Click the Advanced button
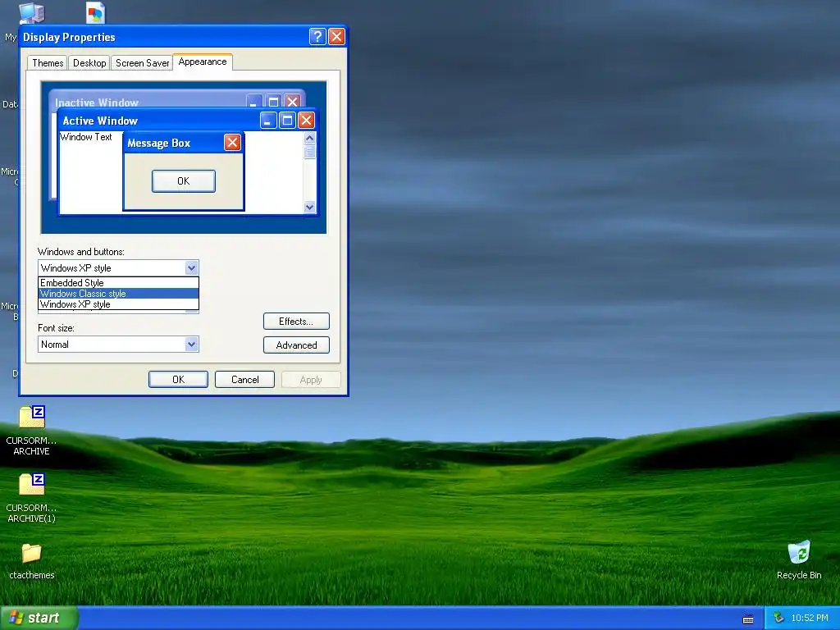 pyautogui.click(x=296, y=345)
